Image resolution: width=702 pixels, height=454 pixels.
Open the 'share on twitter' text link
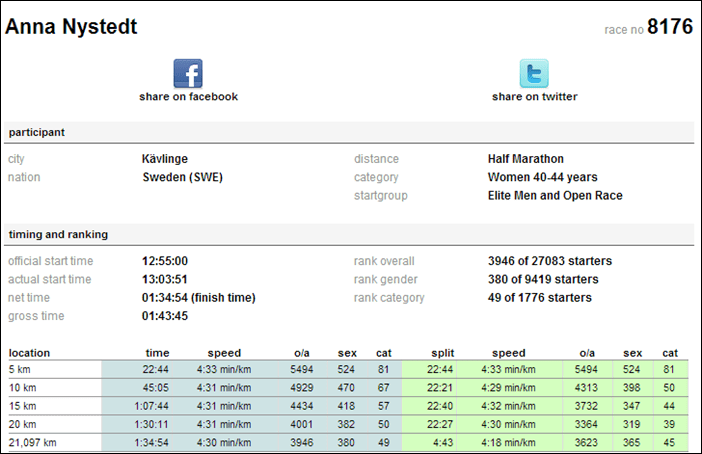[534, 97]
